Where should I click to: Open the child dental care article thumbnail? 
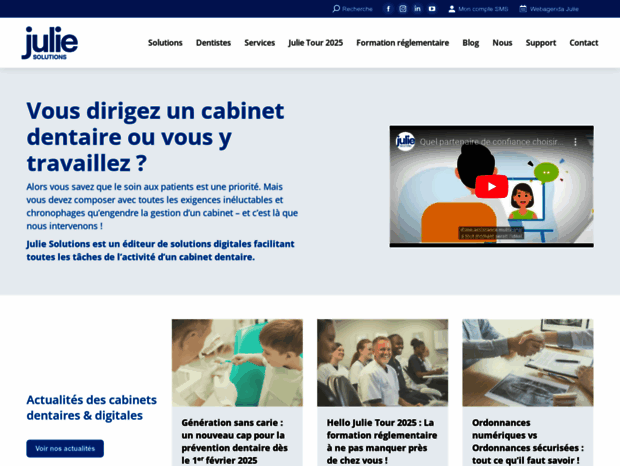pos(237,363)
